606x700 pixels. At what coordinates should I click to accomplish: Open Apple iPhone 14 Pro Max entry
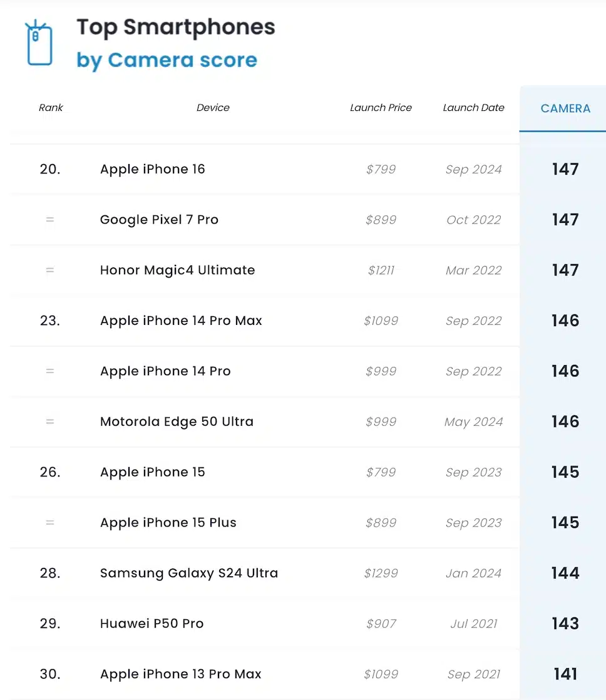[x=181, y=321]
